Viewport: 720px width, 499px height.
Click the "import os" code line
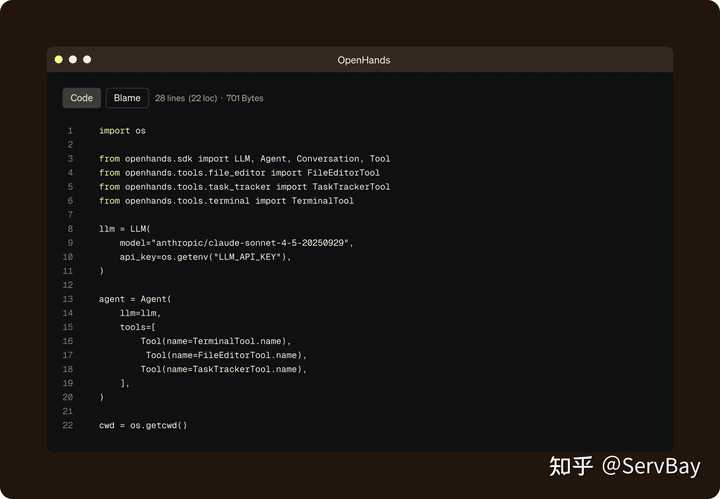click(x=122, y=131)
